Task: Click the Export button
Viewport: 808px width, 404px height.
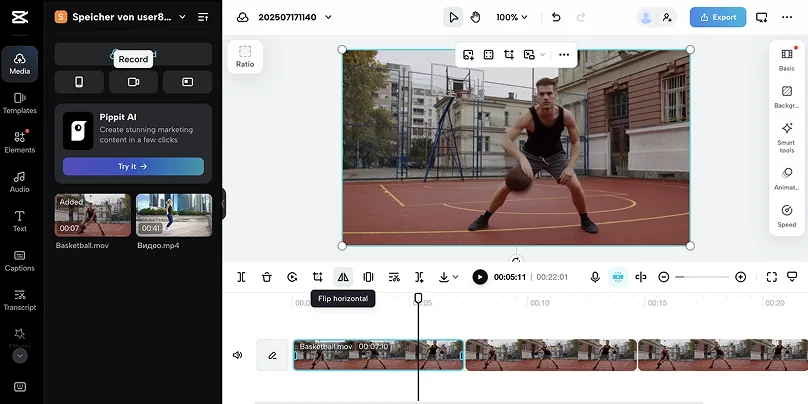Action: coord(718,17)
